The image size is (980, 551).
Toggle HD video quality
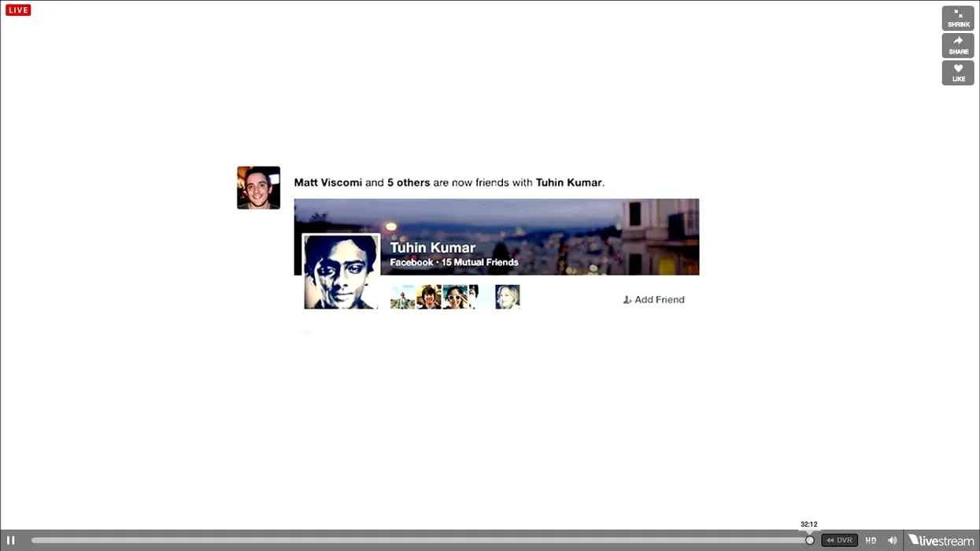pyautogui.click(x=871, y=540)
